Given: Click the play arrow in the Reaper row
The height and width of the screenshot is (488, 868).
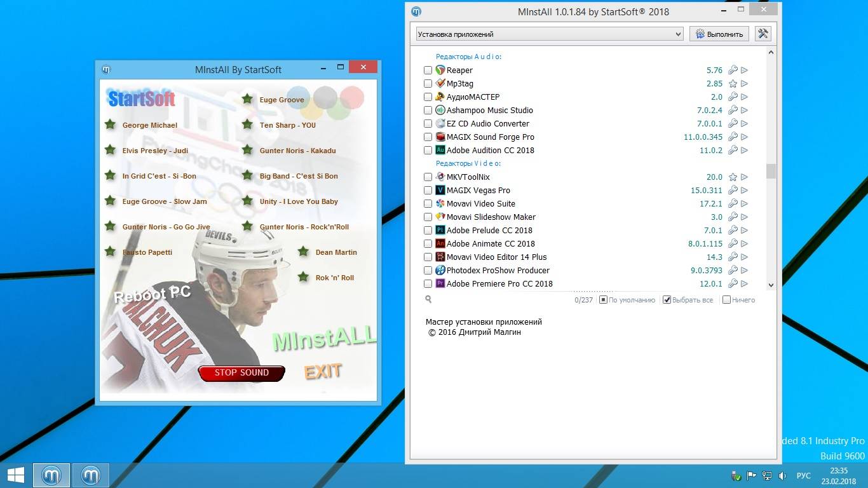Looking at the screenshot, I should pos(744,71).
